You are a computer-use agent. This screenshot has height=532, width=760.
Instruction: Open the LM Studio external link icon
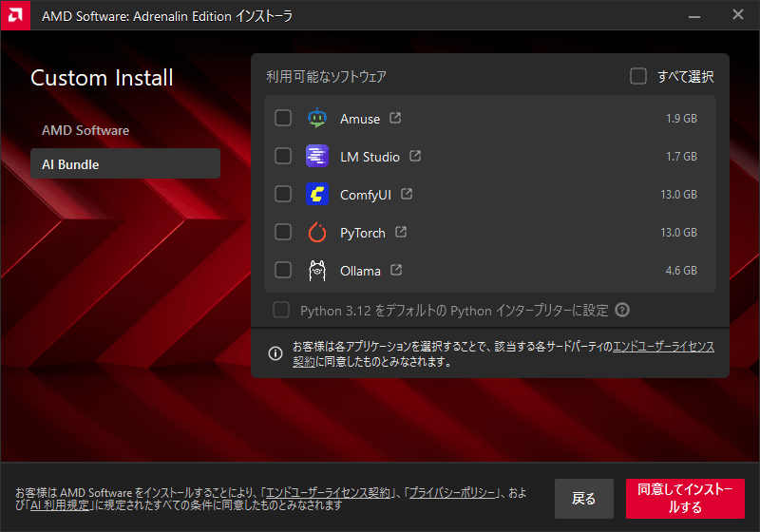pos(415,157)
